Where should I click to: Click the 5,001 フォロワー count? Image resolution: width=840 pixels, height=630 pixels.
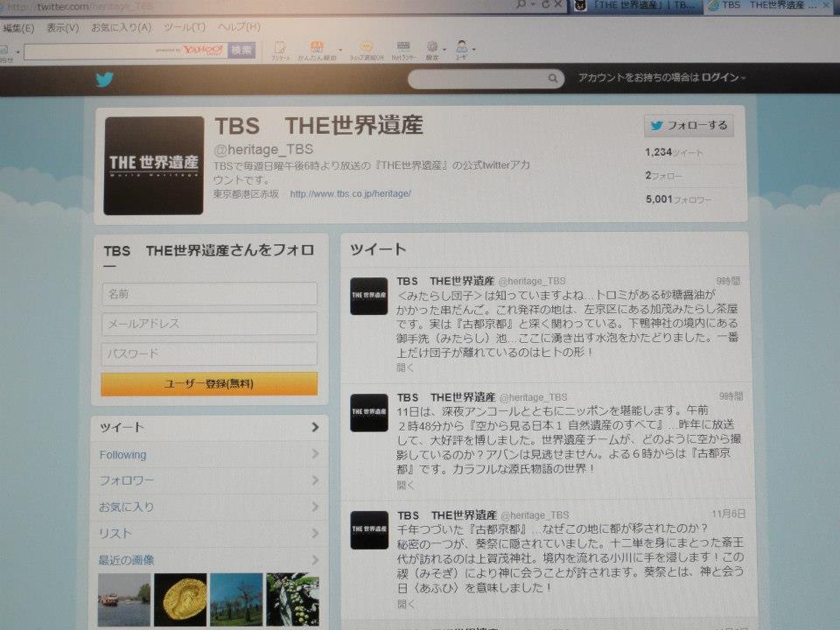679,199
